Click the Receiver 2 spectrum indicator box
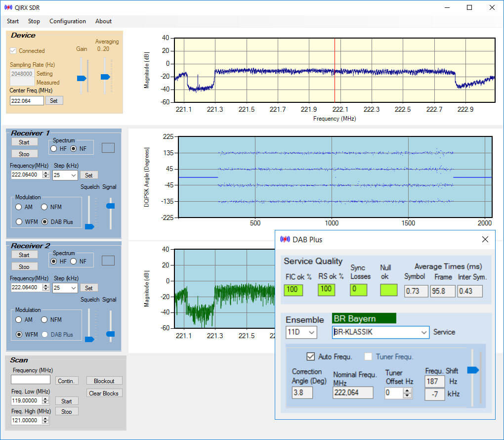This screenshot has height=440, width=504. 108,261
